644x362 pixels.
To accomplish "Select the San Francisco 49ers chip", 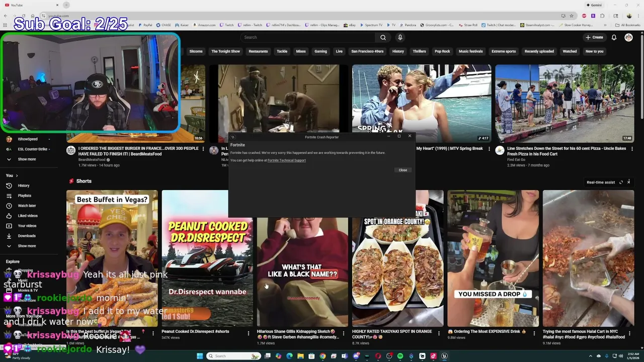I will click(367, 51).
